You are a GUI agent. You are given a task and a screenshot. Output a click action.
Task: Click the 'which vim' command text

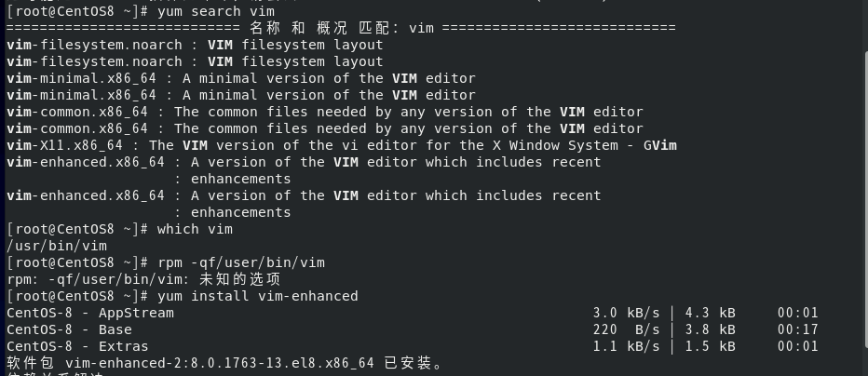pyautogui.click(x=195, y=229)
